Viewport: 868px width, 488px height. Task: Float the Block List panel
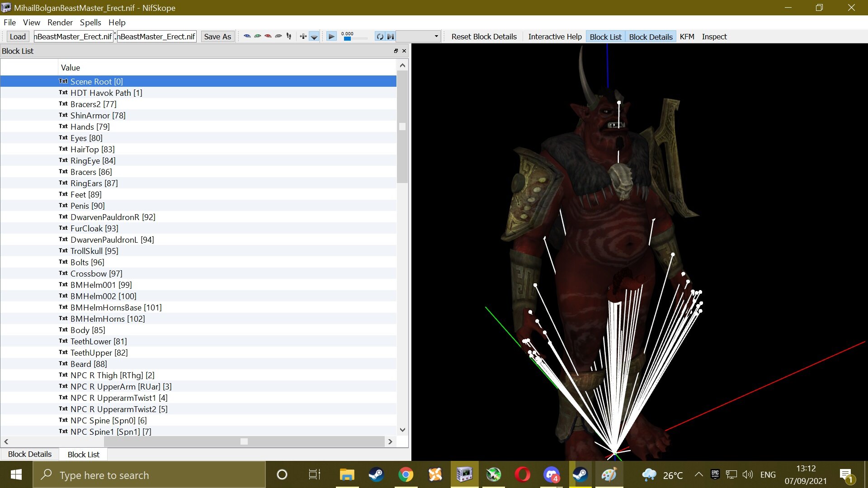click(x=396, y=51)
